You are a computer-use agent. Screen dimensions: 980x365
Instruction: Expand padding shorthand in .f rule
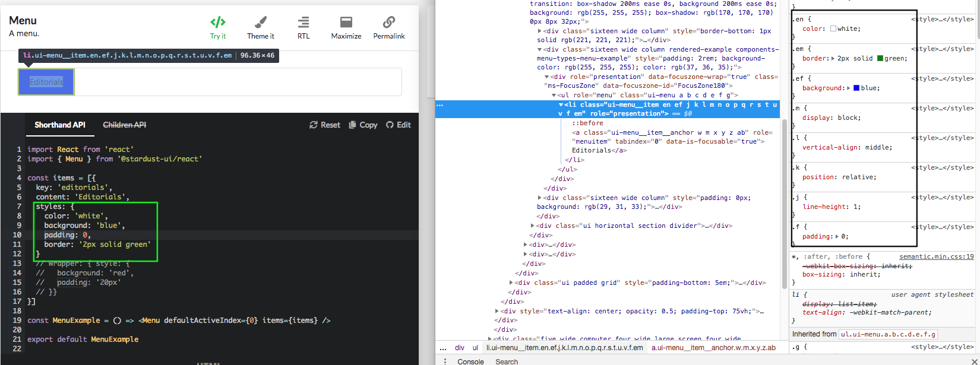click(x=836, y=236)
